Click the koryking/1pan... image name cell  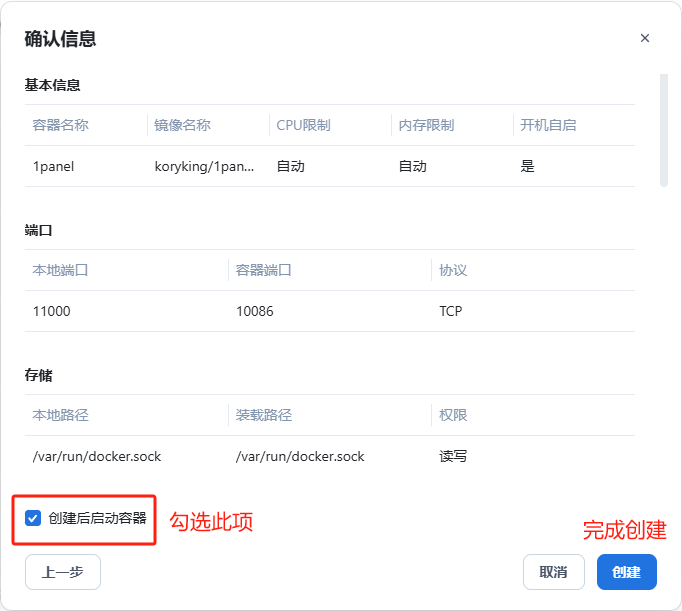(x=204, y=166)
